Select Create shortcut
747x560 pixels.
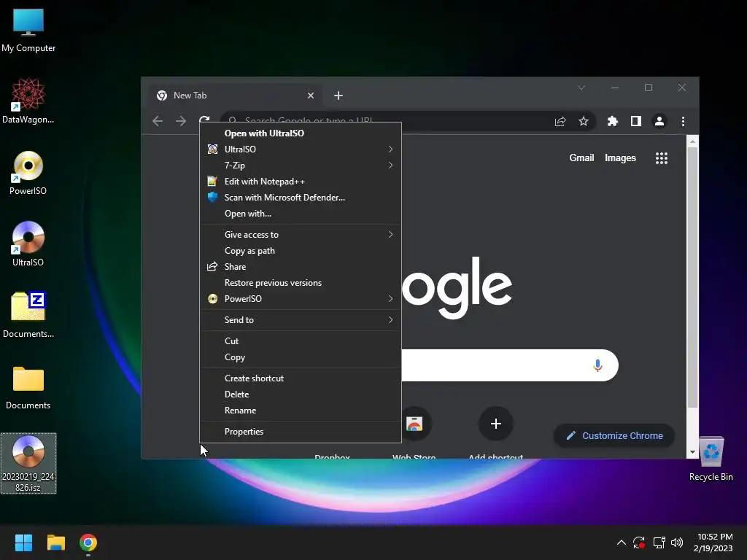pyautogui.click(x=301, y=378)
